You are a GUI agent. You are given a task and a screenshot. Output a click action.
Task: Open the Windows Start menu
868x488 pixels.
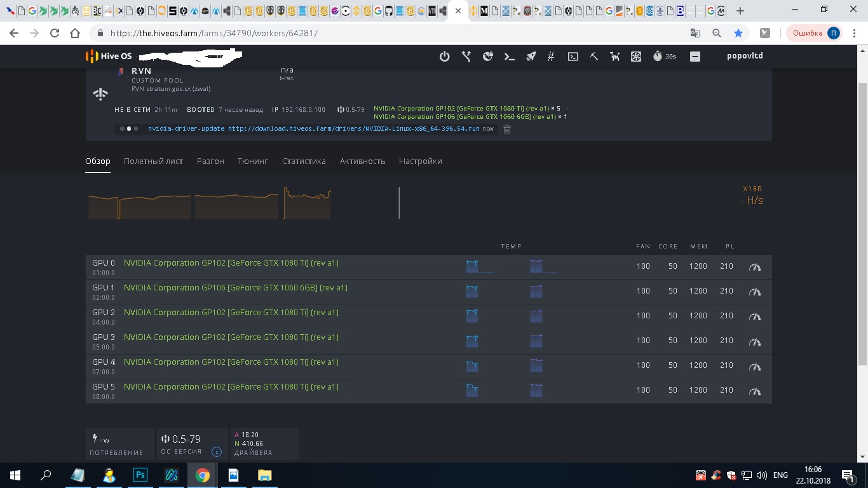point(15,475)
